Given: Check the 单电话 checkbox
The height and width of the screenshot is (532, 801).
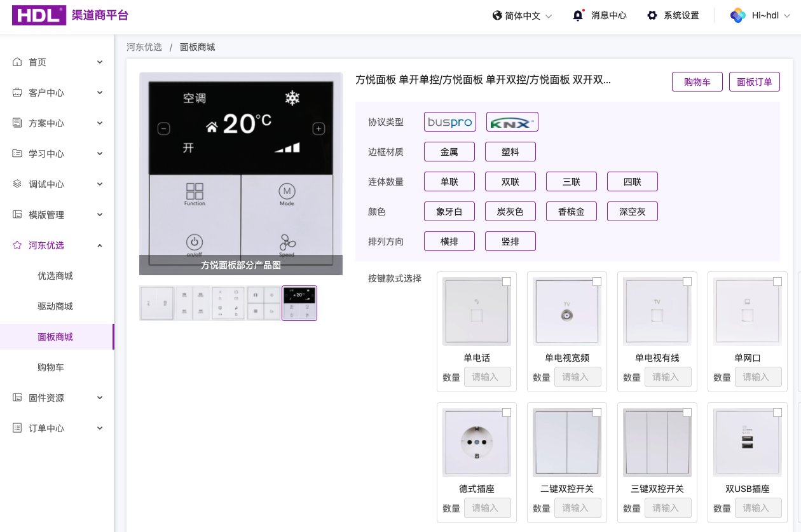Looking at the screenshot, I should click(507, 282).
